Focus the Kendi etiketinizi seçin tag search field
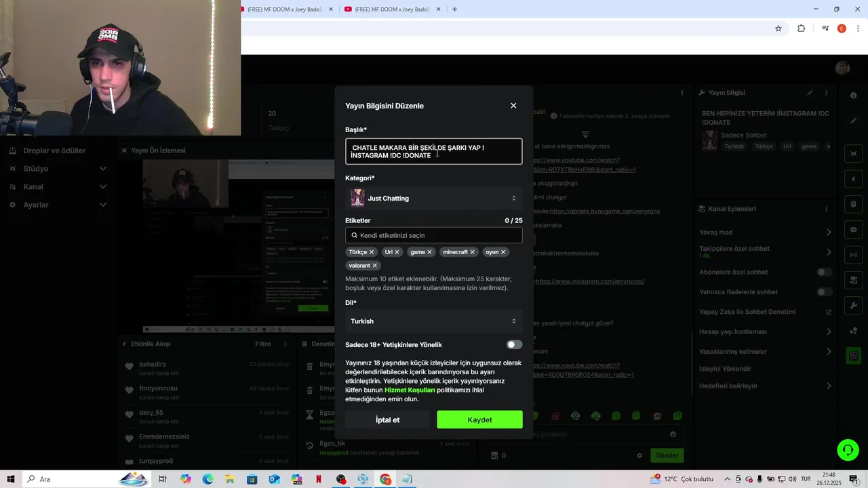 (x=433, y=235)
